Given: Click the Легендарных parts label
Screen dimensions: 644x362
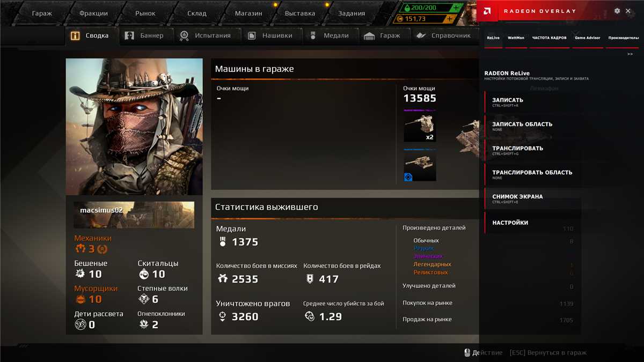Looking at the screenshot, I should 432,264.
